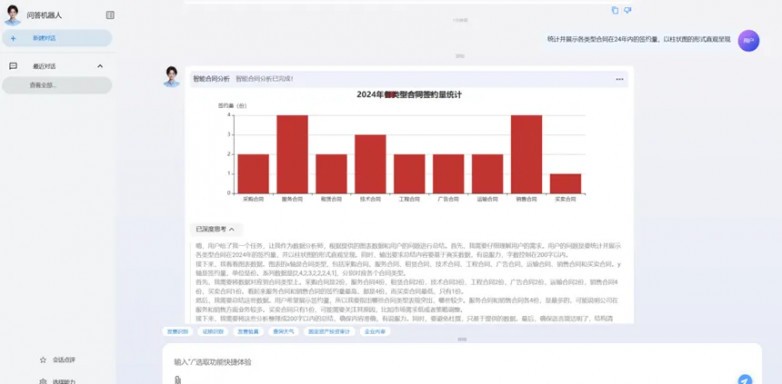Screen dimensions: 782x384
Task: Click the star icon for 会话点评
Action: click(x=43, y=360)
